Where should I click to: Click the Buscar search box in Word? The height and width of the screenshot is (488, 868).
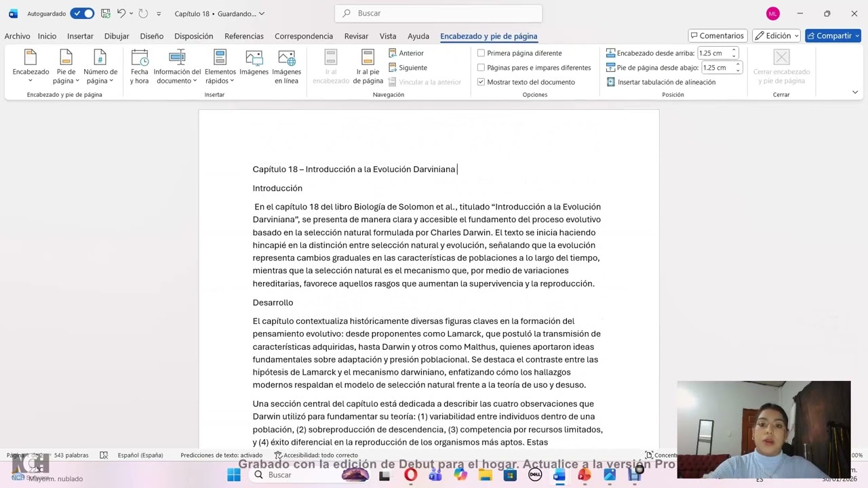point(438,14)
